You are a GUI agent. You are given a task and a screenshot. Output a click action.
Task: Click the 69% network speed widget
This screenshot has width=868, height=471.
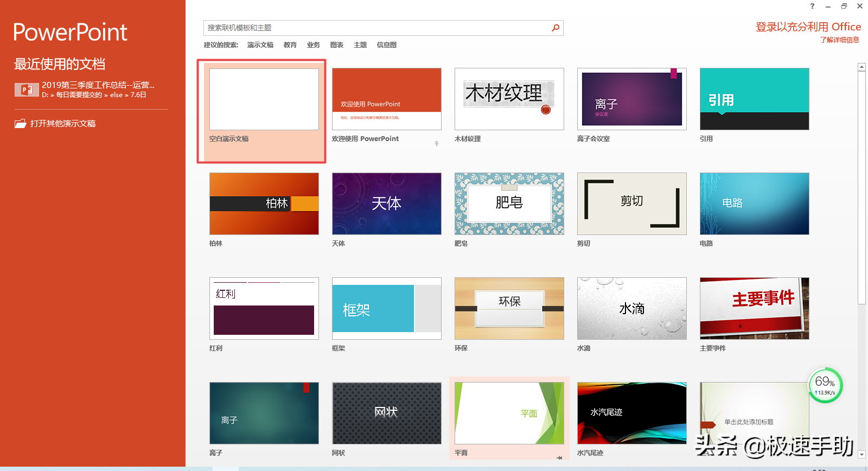825,385
